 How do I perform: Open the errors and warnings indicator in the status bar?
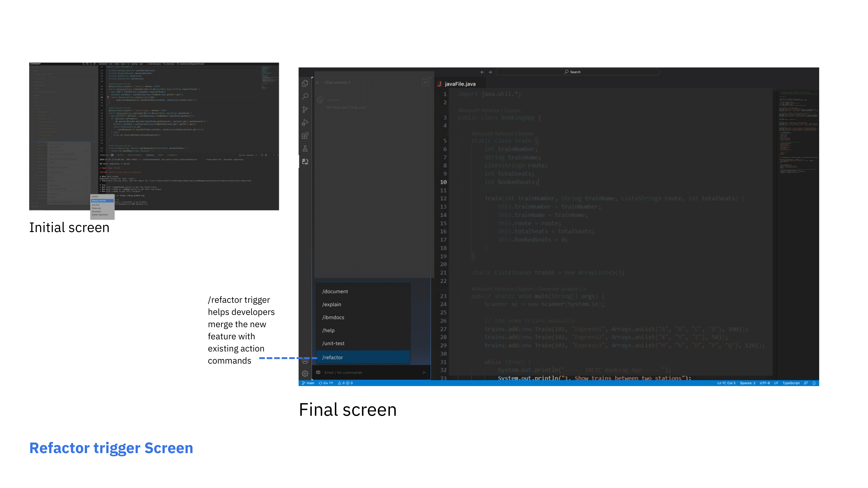coord(345,383)
